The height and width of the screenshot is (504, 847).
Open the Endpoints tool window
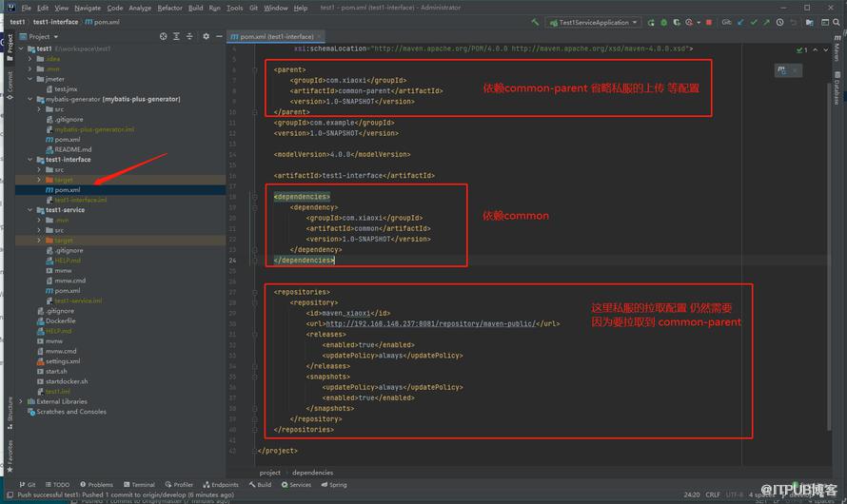click(221, 485)
